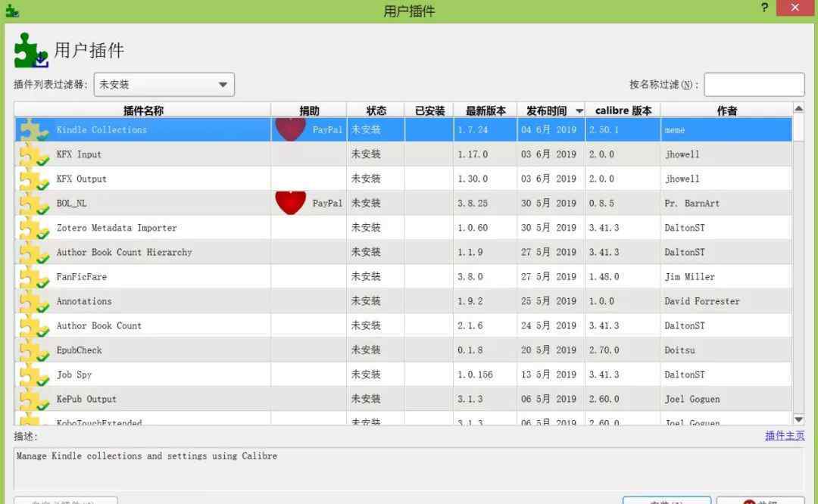Click the red donation heart for BOL_NL
Screen dimensions: 818x504
click(x=291, y=203)
